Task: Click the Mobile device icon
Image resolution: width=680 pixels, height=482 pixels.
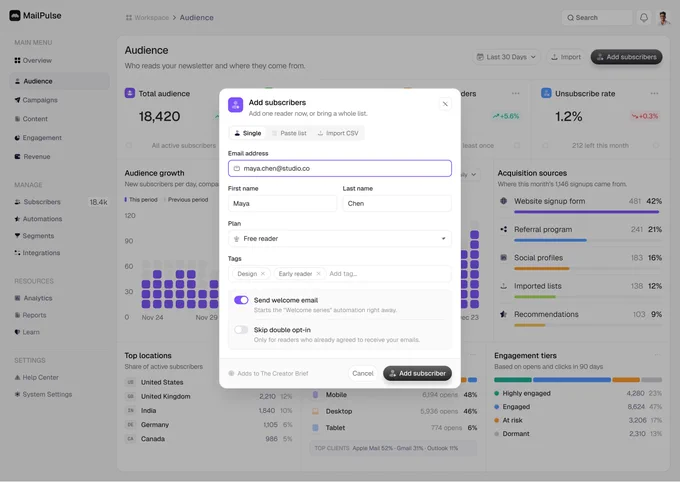Action: click(x=315, y=395)
